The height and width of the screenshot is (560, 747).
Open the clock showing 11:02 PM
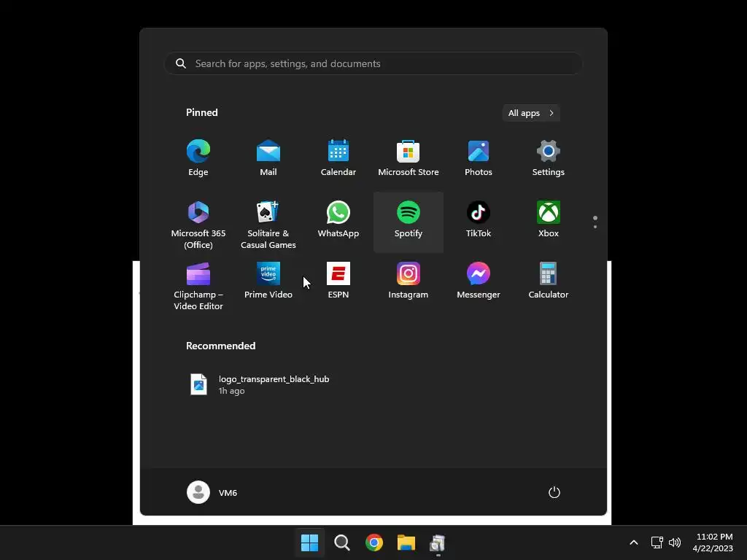[713, 542]
